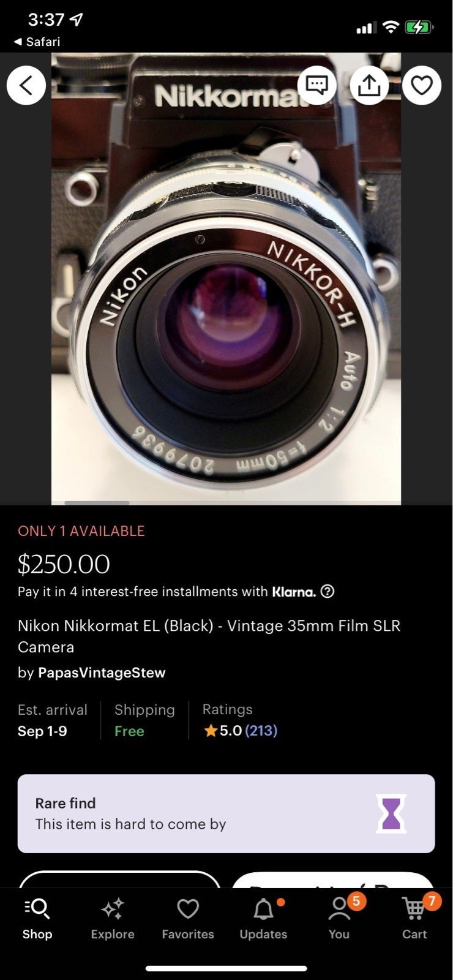The image size is (453, 980).
Task: View the Cart with 7 items
Action: click(x=414, y=919)
